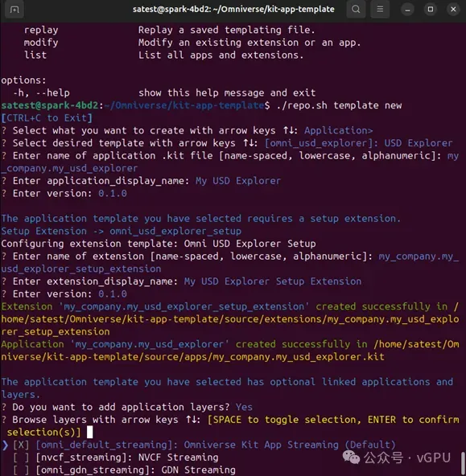Toggle omni_gdn_streaming layer checkbox
The height and width of the screenshot is (476, 466).
pyautogui.click(x=21, y=470)
